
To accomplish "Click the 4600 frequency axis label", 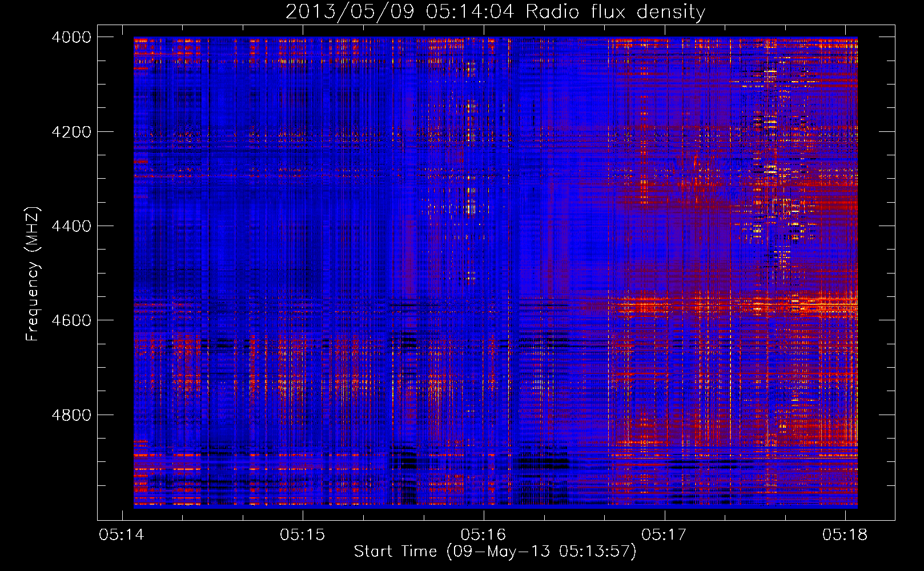I will click(71, 320).
